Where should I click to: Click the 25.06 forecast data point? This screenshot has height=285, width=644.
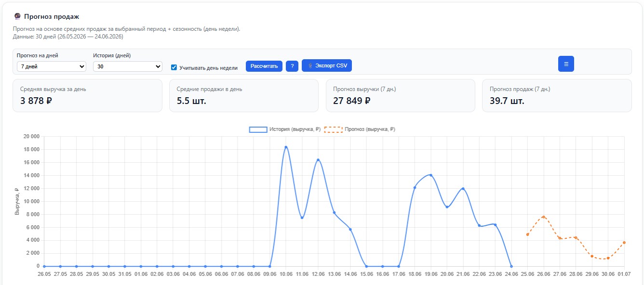(x=527, y=234)
